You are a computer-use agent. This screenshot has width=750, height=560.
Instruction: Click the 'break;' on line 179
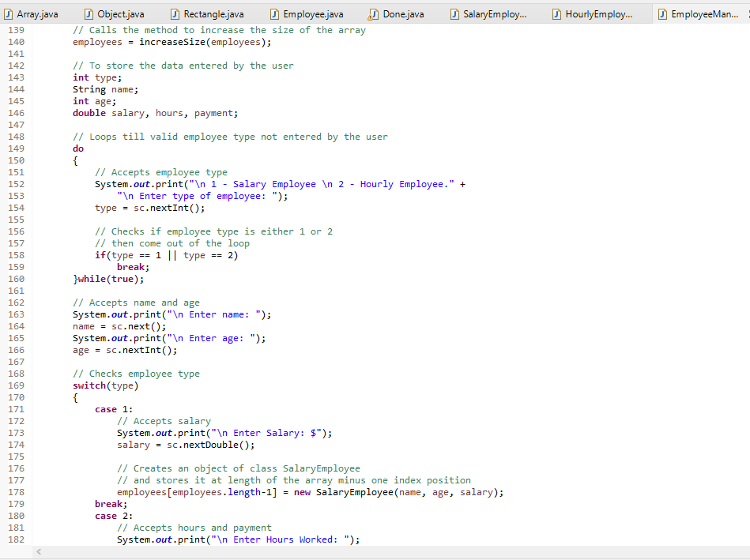(x=111, y=504)
